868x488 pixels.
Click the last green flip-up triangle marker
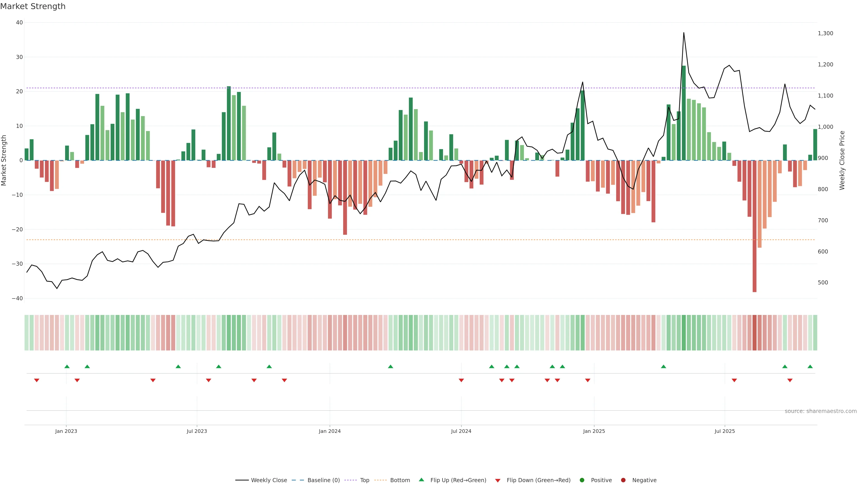click(x=810, y=366)
